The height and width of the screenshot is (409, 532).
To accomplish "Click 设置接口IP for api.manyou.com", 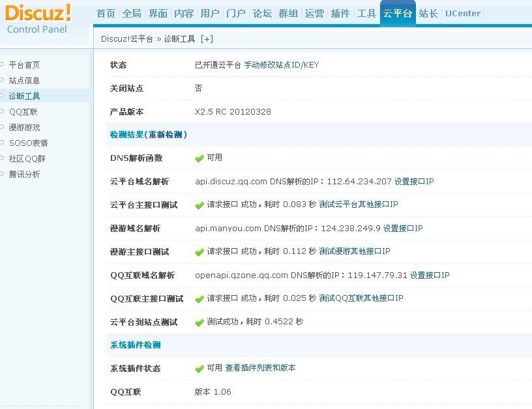I will [403, 229].
